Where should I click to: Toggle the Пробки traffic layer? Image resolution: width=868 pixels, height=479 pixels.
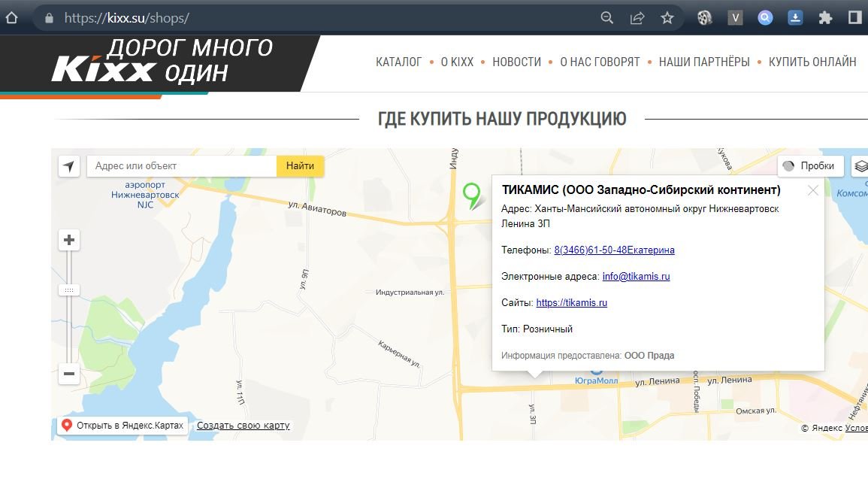pyautogui.click(x=810, y=166)
